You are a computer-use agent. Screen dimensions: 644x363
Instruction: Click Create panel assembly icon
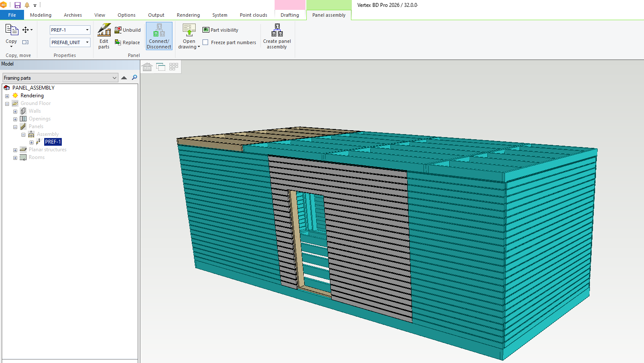[x=277, y=31]
